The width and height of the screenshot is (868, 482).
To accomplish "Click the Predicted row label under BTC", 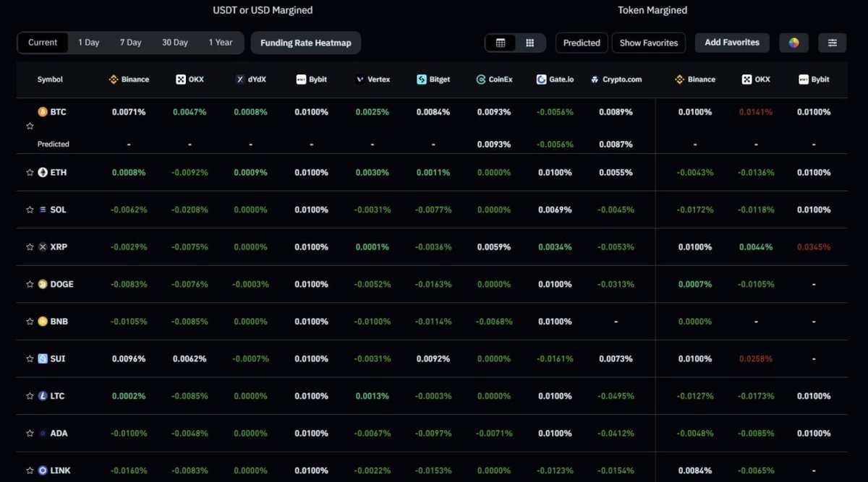I will click(x=54, y=144).
